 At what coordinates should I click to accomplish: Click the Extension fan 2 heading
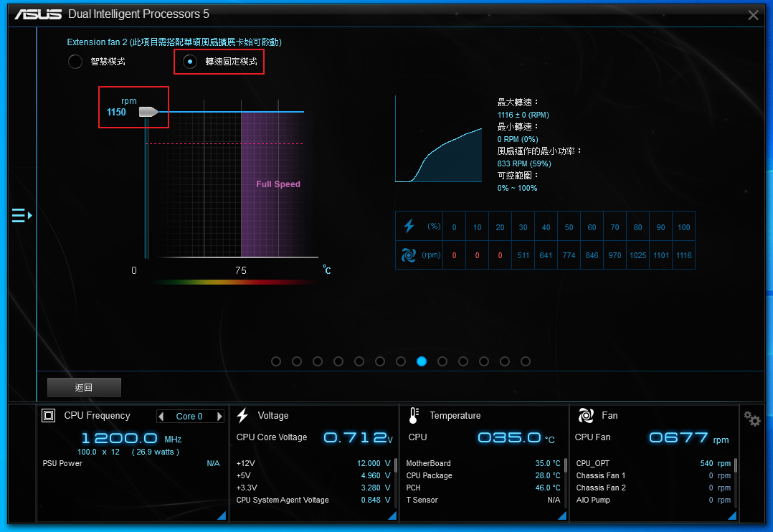pos(174,42)
